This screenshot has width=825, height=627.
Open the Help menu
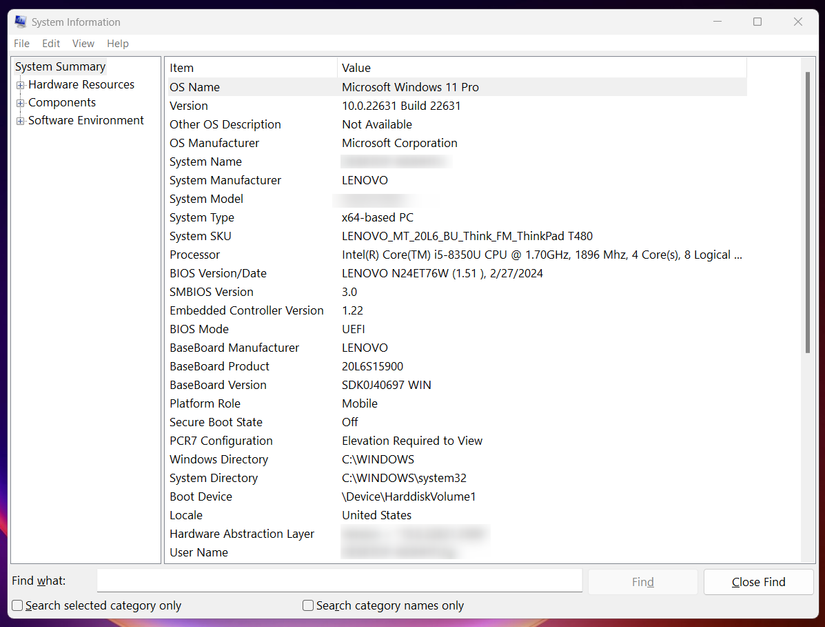[117, 43]
